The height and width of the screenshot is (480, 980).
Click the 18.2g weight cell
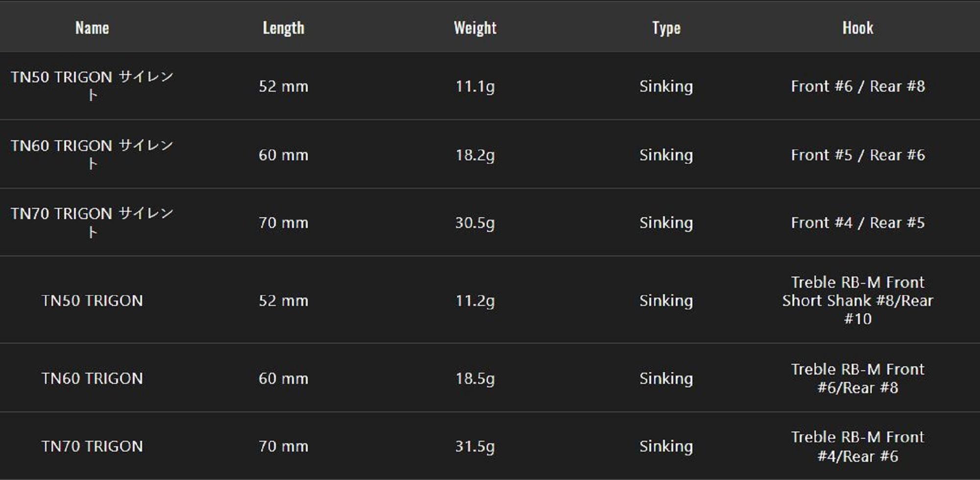(x=475, y=155)
